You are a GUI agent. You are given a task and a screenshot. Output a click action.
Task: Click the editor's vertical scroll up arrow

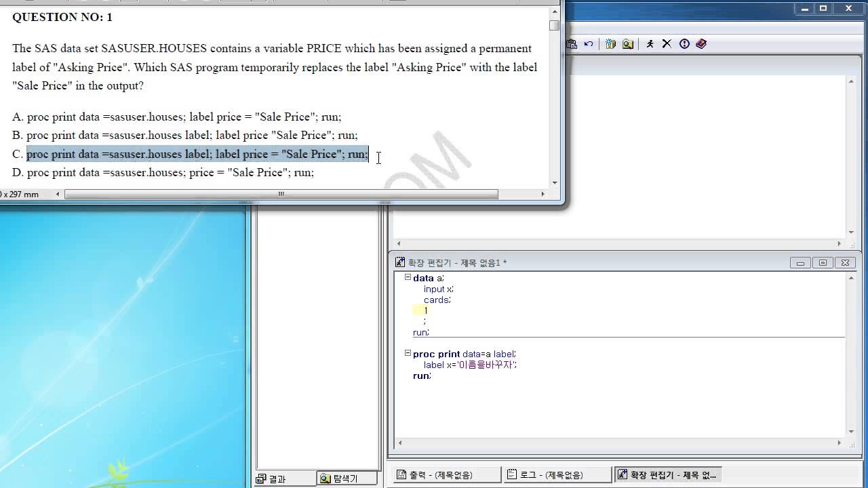[852, 277]
